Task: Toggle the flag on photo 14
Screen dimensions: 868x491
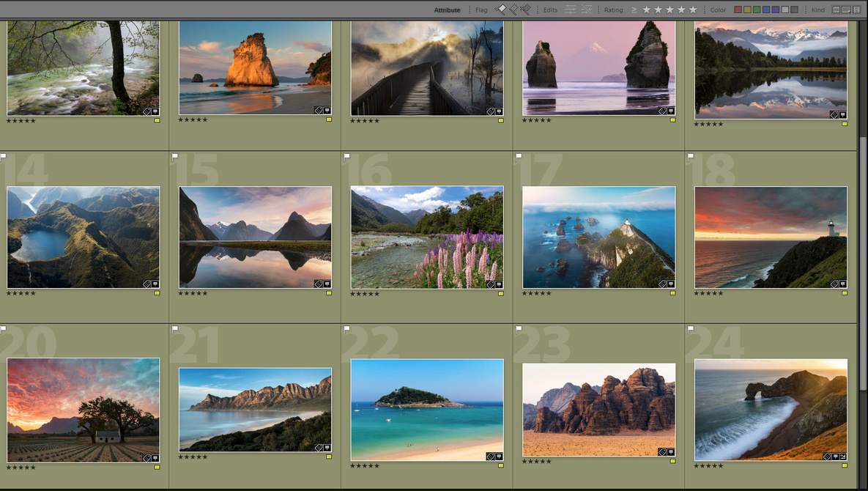Action: (3, 156)
